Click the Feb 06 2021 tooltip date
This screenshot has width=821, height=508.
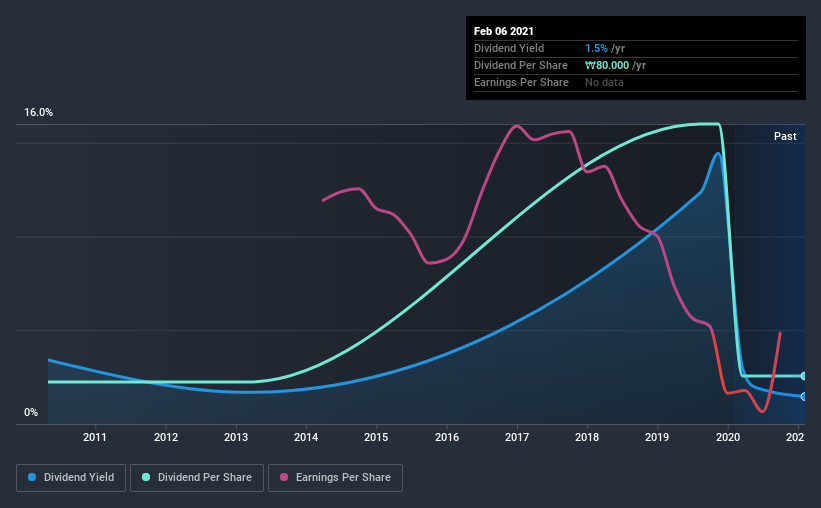coord(504,31)
